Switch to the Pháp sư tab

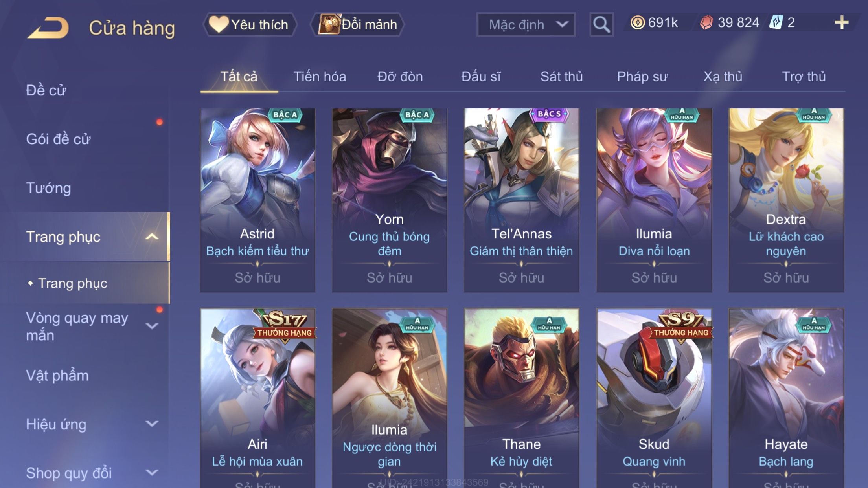tap(642, 76)
